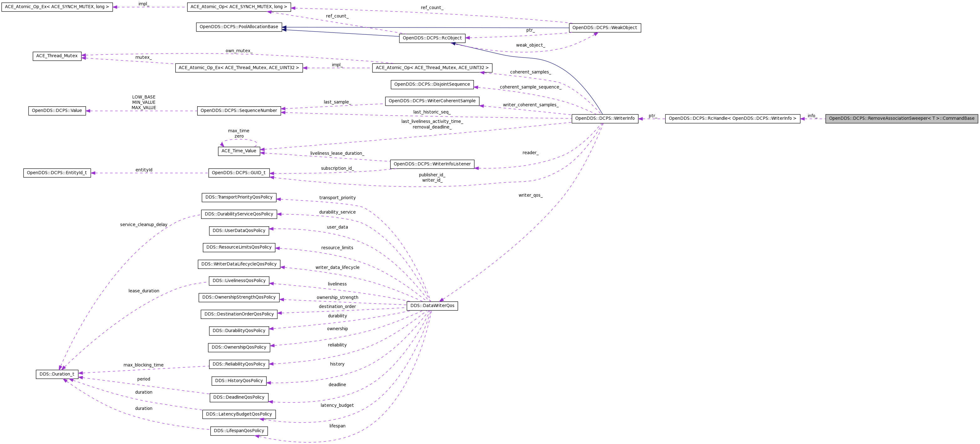Click DDS::WriterDataLifecycleQosPolicy node
The image size is (980, 444).
[x=239, y=264]
